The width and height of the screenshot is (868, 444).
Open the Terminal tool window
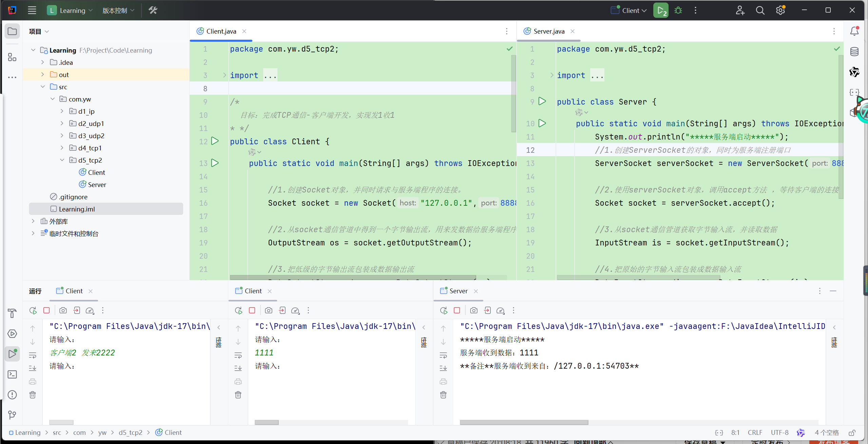[12, 374]
